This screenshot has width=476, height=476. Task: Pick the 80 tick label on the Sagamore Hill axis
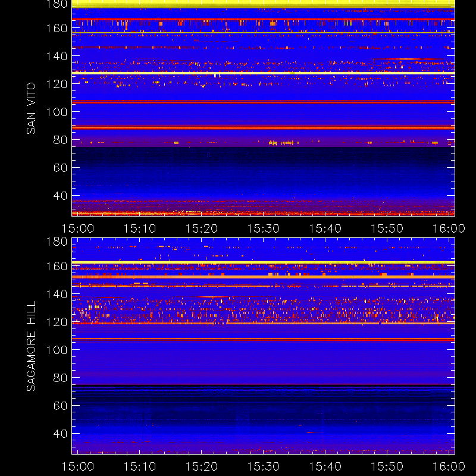tap(60, 378)
